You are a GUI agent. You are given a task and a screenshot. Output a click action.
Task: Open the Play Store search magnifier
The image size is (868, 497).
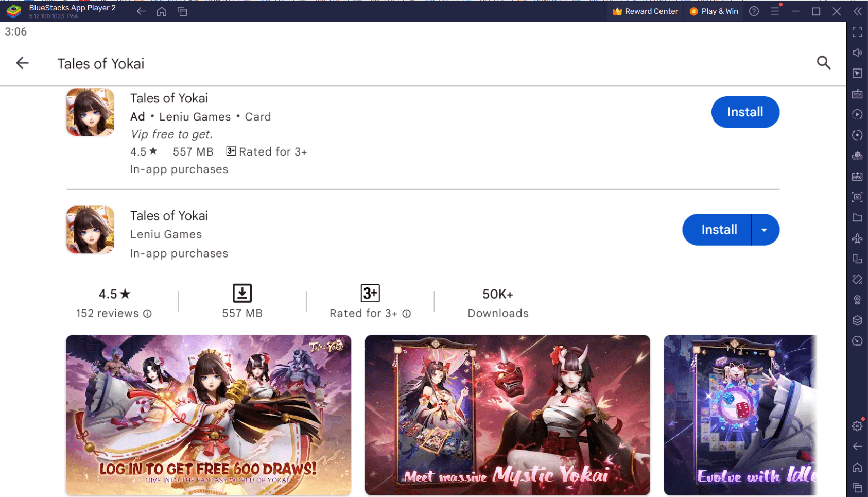[824, 63]
